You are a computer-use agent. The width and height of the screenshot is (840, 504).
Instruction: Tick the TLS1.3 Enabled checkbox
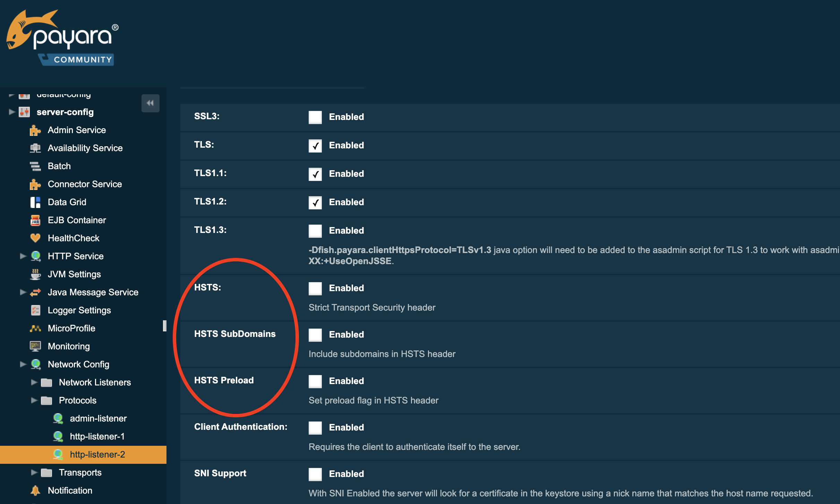pyautogui.click(x=315, y=231)
